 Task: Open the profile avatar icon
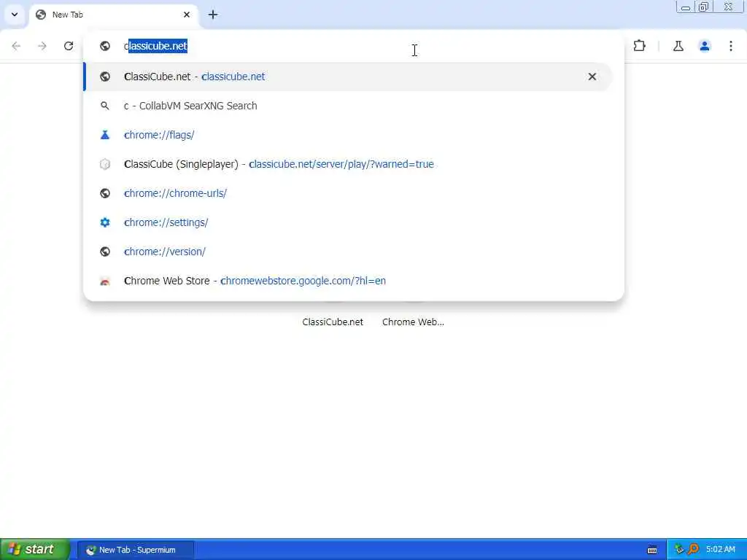click(705, 46)
